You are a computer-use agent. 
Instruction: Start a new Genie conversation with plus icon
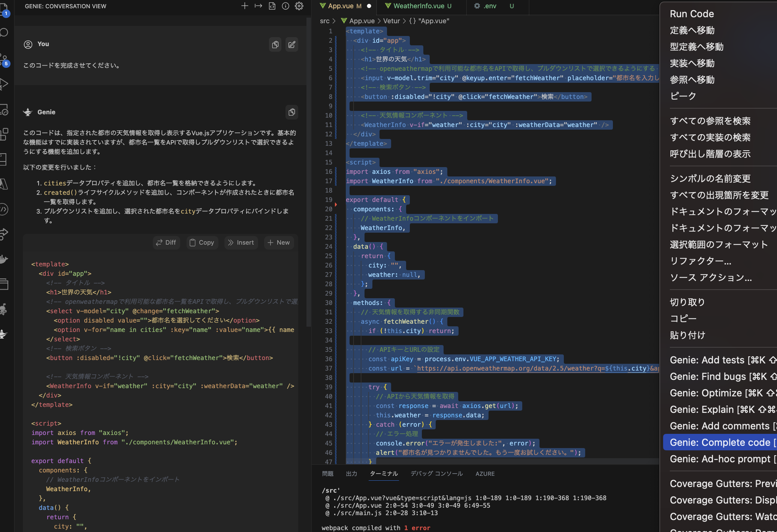pos(245,6)
